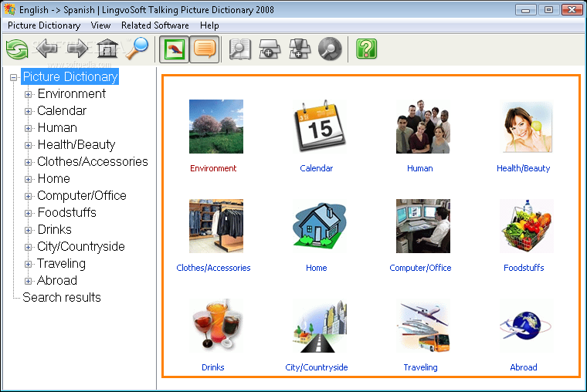Screen dimensions: 587x392
Task: Go forward with the right arrow icon
Action: 77,49
